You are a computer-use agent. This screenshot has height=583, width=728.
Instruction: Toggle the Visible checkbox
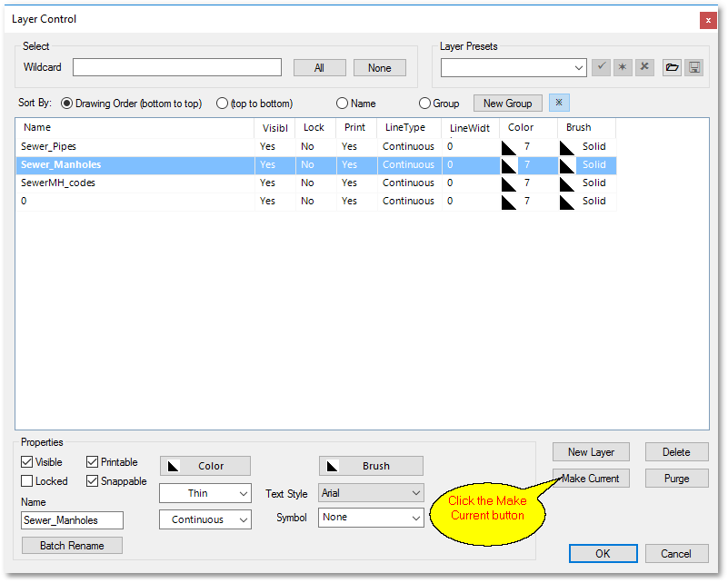tap(27, 462)
